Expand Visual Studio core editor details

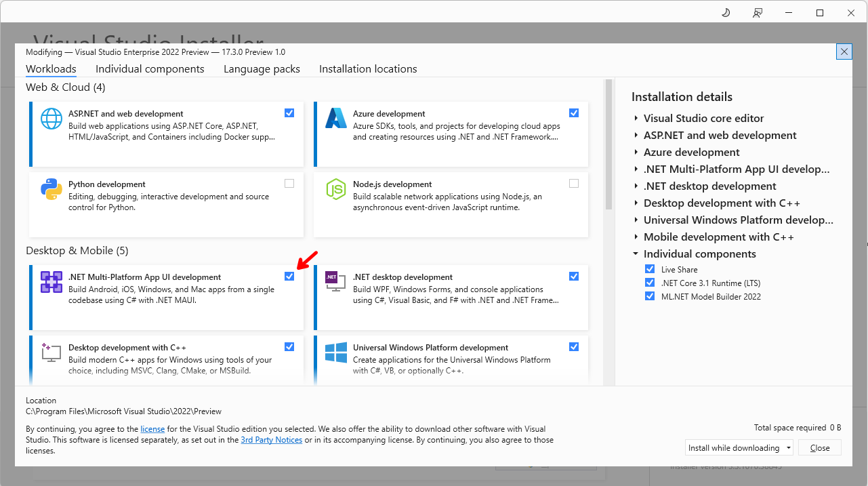click(636, 119)
